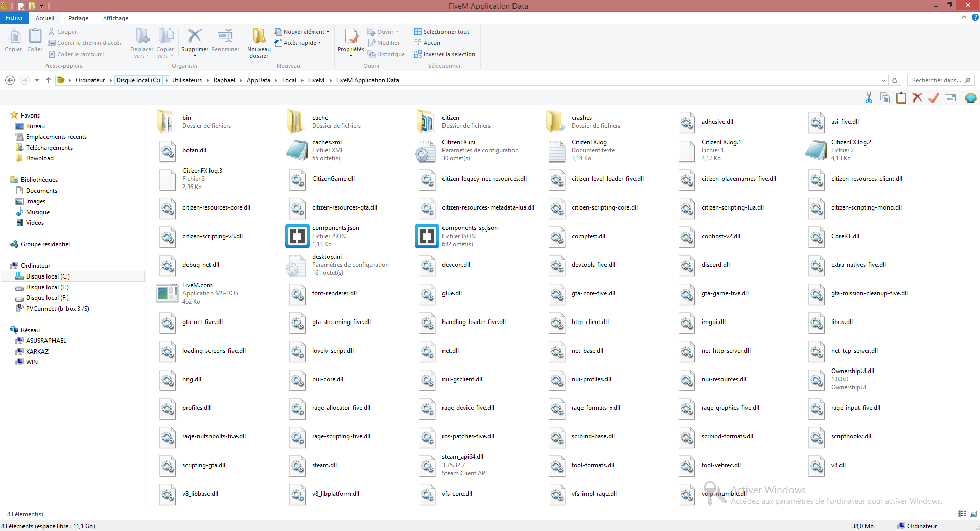Open the components.json file icon
The image size is (980, 531).
[297, 236]
